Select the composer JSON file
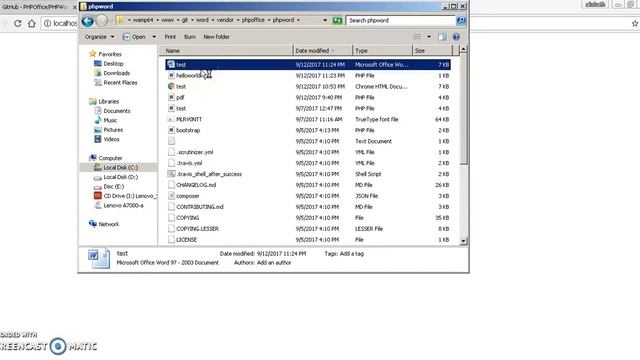640x360 pixels. point(308,196)
